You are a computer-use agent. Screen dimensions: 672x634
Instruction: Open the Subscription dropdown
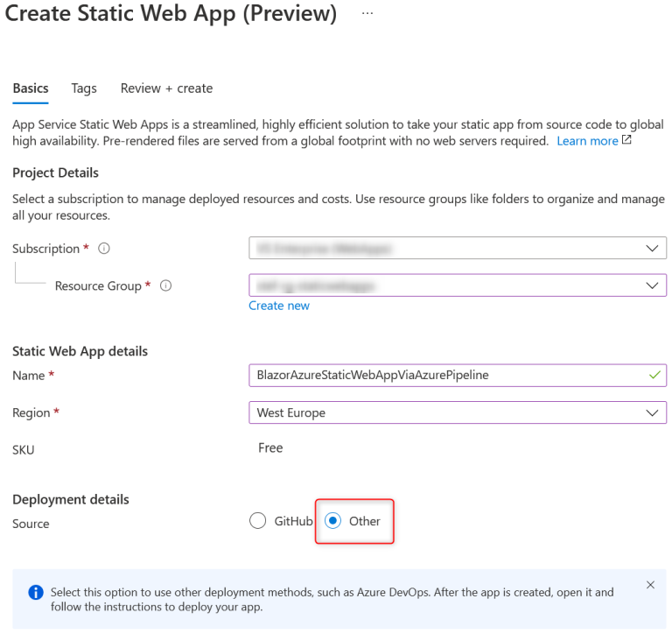[x=458, y=248]
